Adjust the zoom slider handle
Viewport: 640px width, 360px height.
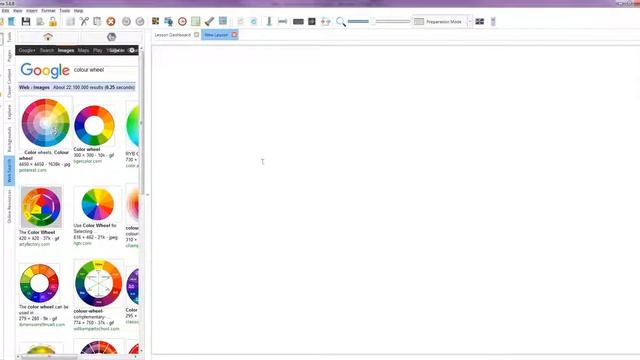(x=372, y=21)
